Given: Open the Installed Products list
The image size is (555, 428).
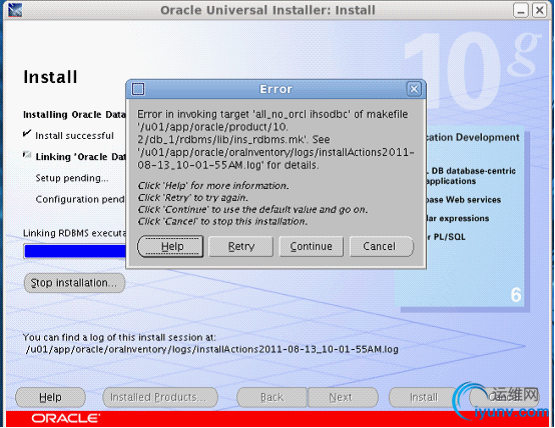Looking at the screenshot, I should (x=160, y=398).
